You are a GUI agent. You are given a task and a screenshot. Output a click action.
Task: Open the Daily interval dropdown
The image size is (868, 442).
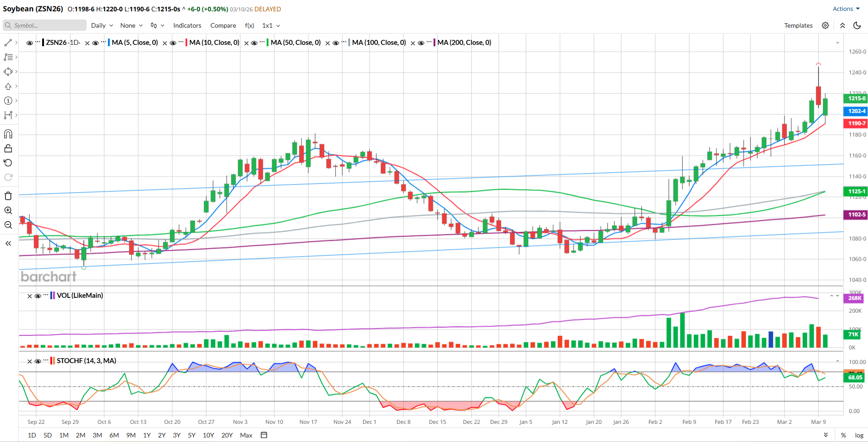(102, 25)
